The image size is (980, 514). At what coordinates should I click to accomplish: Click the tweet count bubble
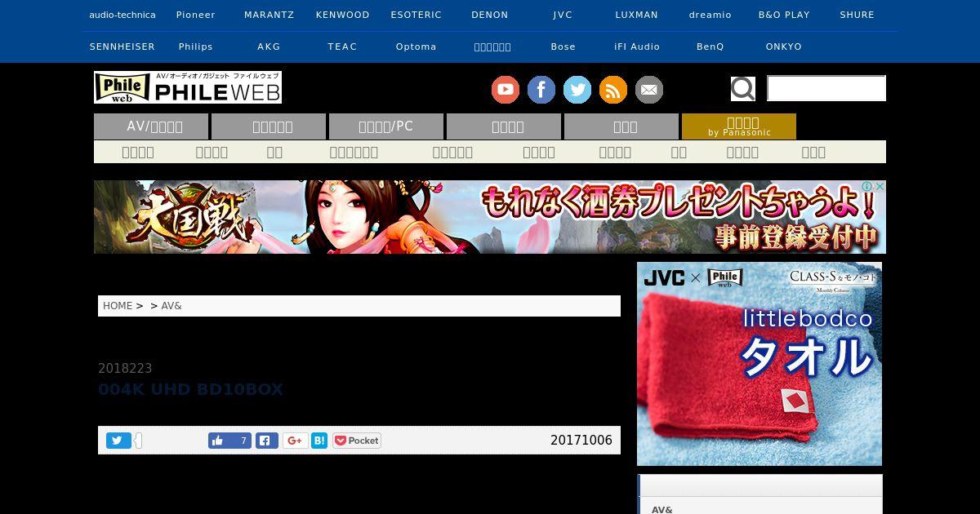pyautogui.click(x=139, y=441)
